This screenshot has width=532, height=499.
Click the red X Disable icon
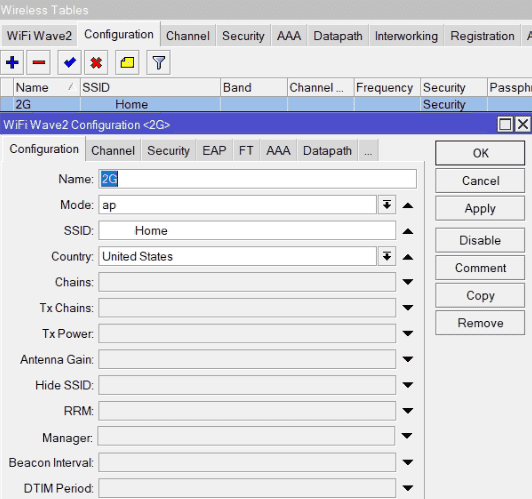[x=96, y=62]
